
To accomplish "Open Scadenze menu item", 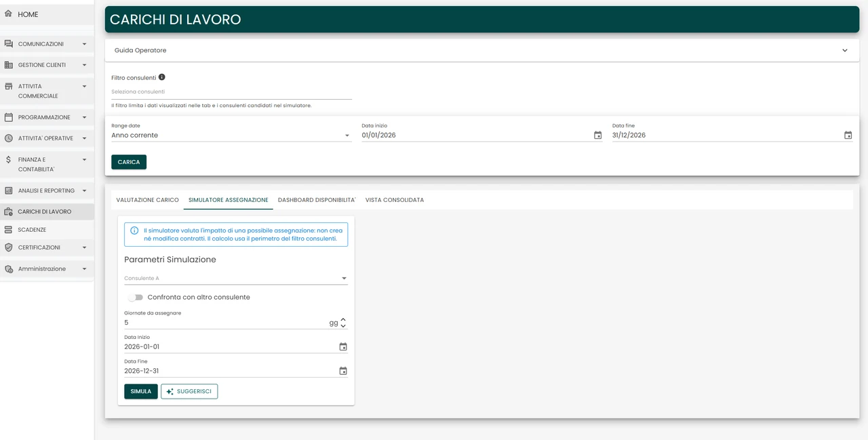I will pos(47,230).
